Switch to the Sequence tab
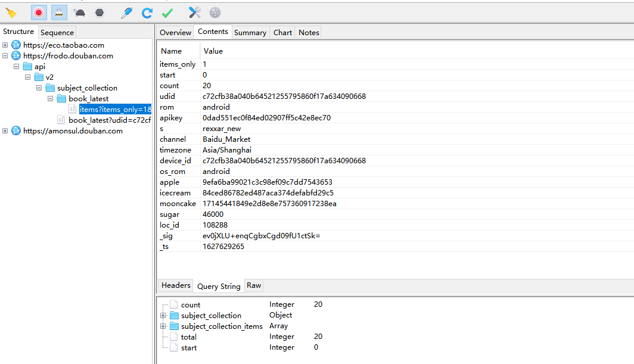 pos(57,33)
